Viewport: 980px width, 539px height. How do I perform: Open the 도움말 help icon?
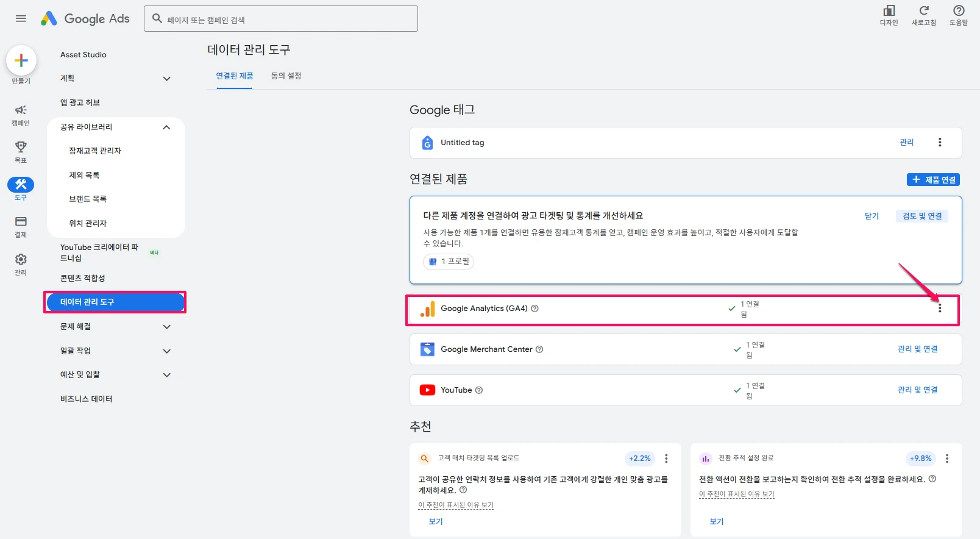coord(959,11)
